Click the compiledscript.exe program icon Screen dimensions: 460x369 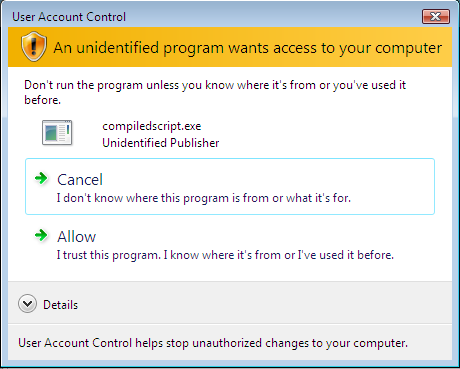point(57,132)
